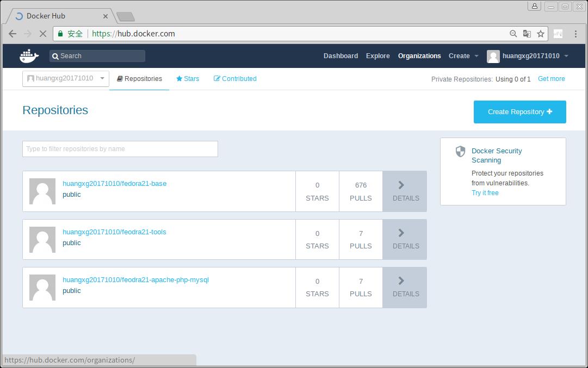The width and height of the screenshot is (588, 368).
Task: Open the fedora21-base repository avatar
Action: pos(42,191)
